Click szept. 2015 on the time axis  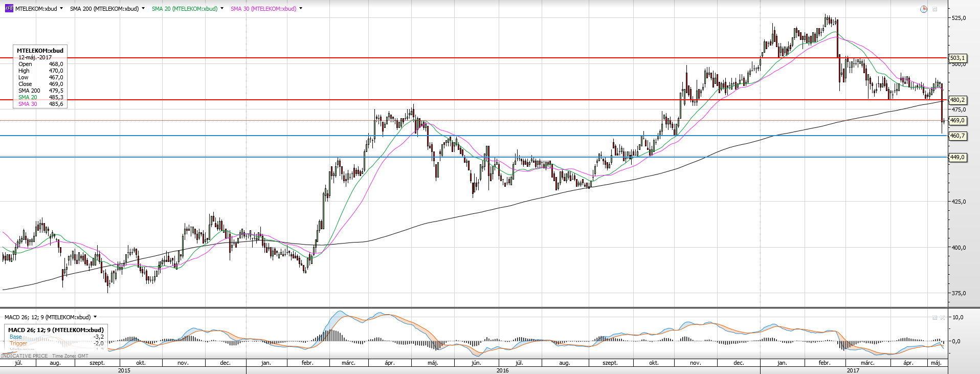(97, 363)
